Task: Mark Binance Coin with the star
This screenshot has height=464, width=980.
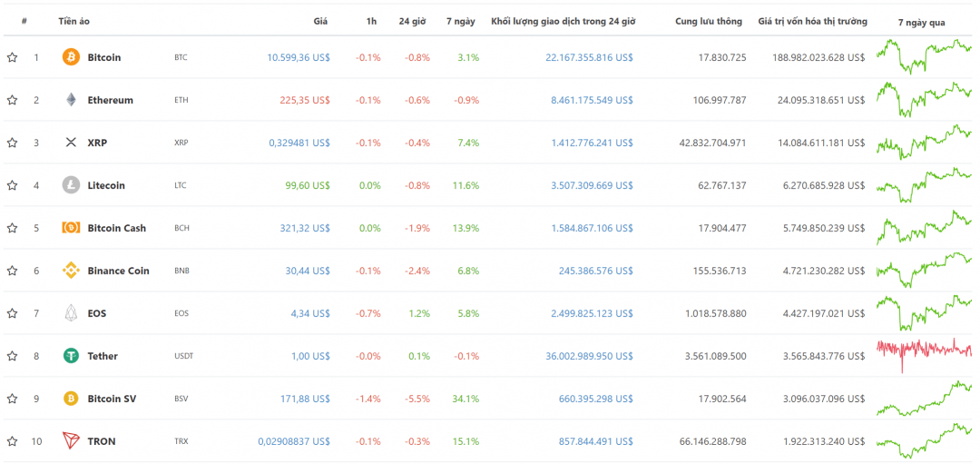Action: point(12,271)
